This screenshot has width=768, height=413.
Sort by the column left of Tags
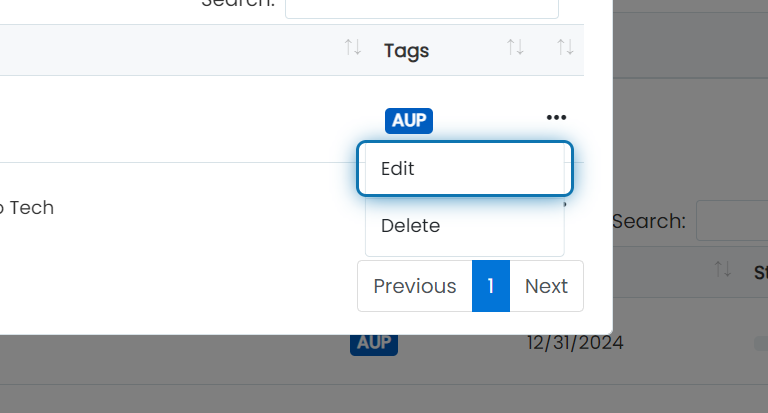[353, 48]
